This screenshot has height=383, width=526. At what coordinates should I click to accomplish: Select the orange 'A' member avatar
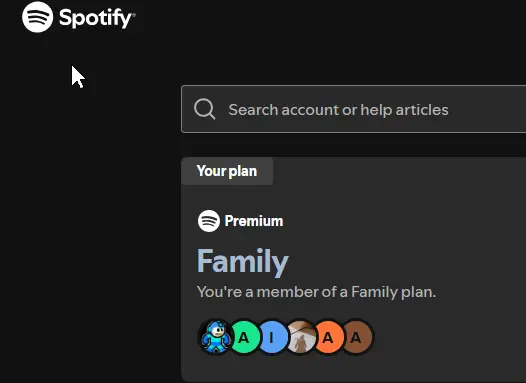pos(329,337)
